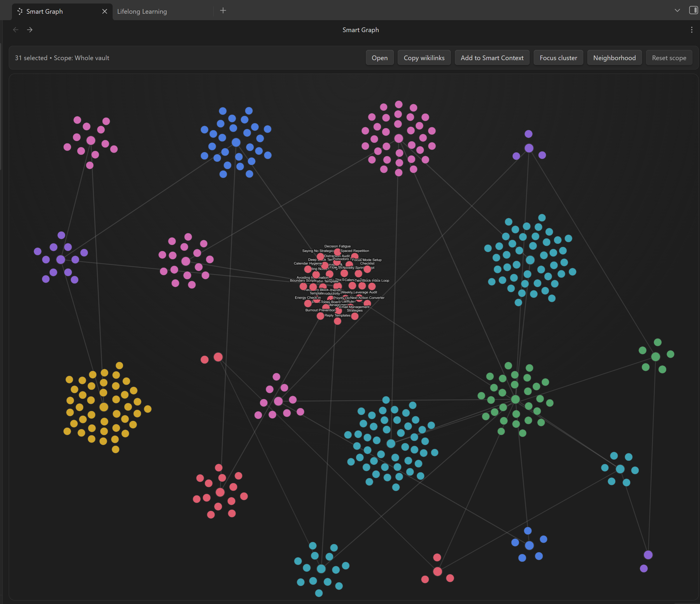Expand the tab list chevron dropdown
Image resolution: width=700 pixels, height=604 pixels.
coord(677,10)
